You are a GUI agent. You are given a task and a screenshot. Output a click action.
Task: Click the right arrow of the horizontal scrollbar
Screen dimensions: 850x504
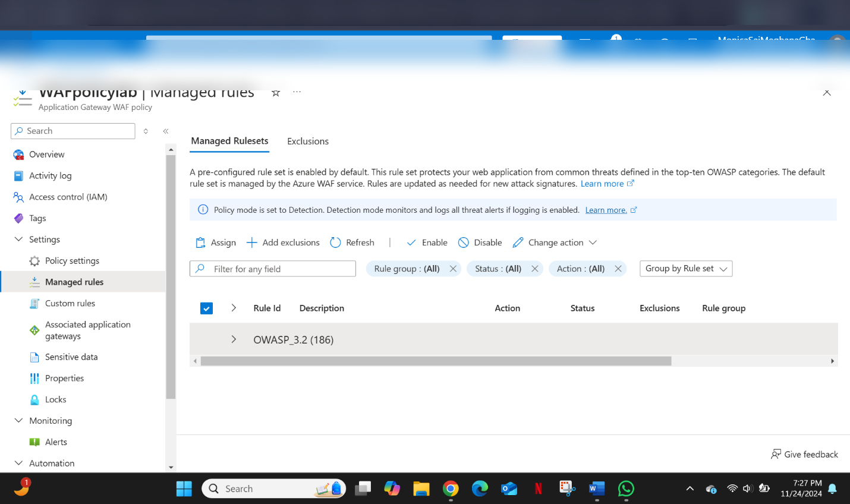(832, 361)
